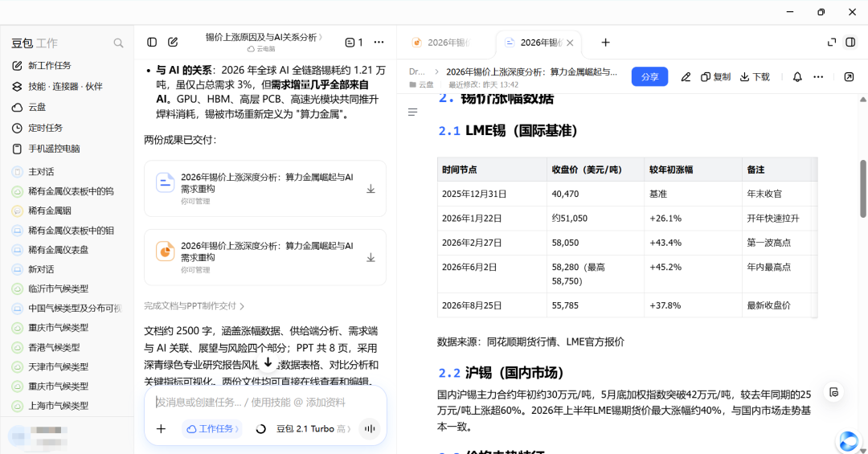Viewport: 868px width, 454px height.
Task: Open more document options ellipsis
Action: (x=818, y=77)
